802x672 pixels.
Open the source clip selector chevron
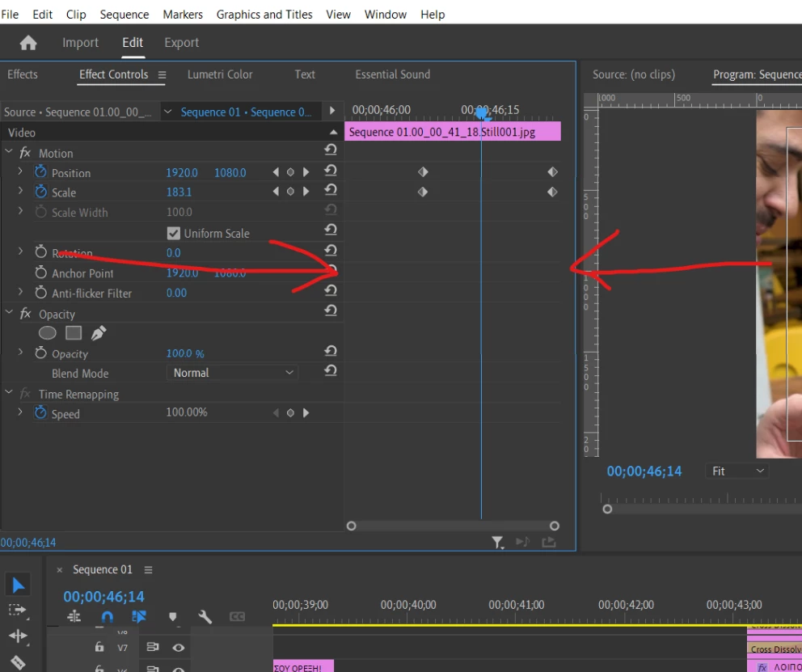click(167, 112)
